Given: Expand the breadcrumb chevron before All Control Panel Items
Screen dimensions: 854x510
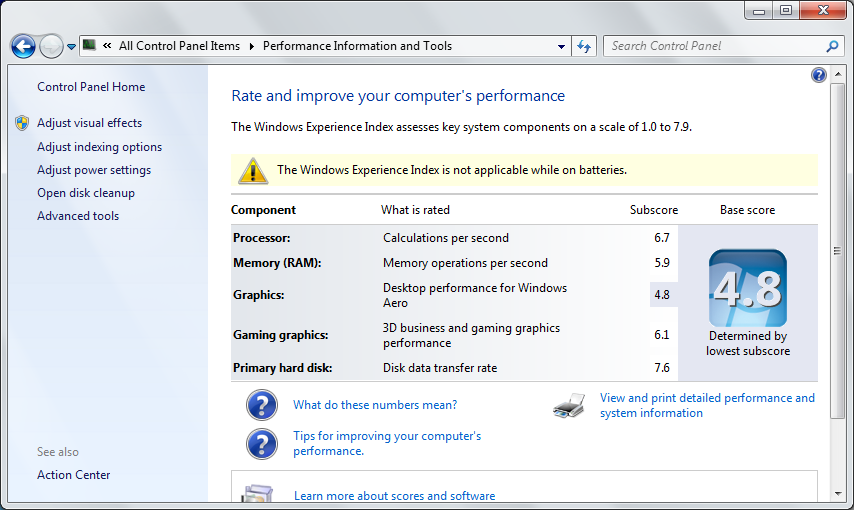Looking at the screenshot, I should click(107, 46).
